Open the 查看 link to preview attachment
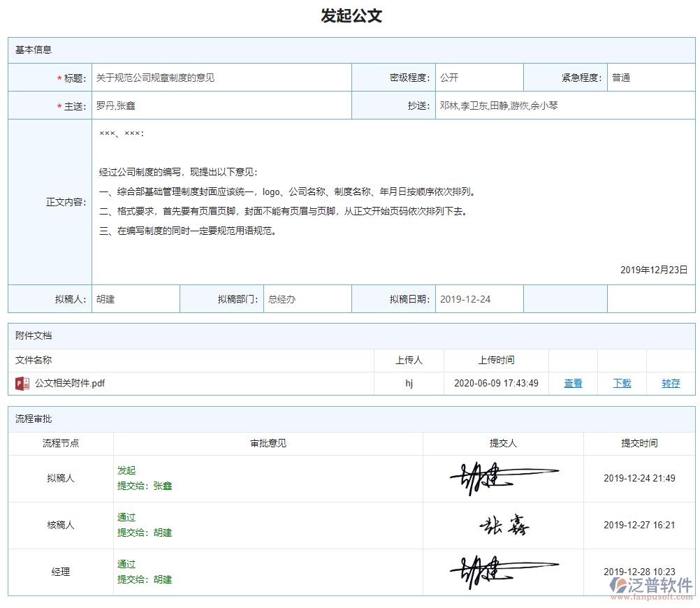Image resolution: width=700 pixels, height=608 pixels. click(572, 383)
